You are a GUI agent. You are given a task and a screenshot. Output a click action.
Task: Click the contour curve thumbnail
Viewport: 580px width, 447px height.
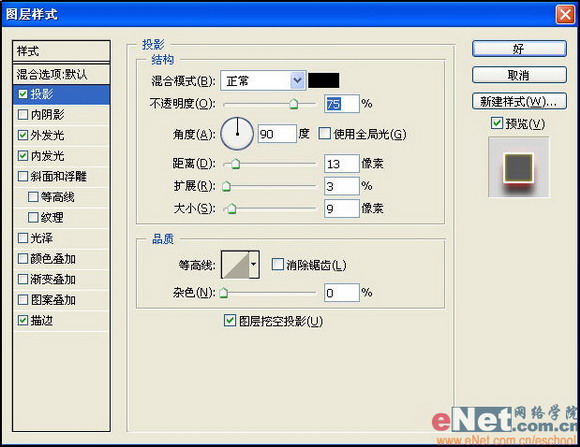[x=235, y=265]
